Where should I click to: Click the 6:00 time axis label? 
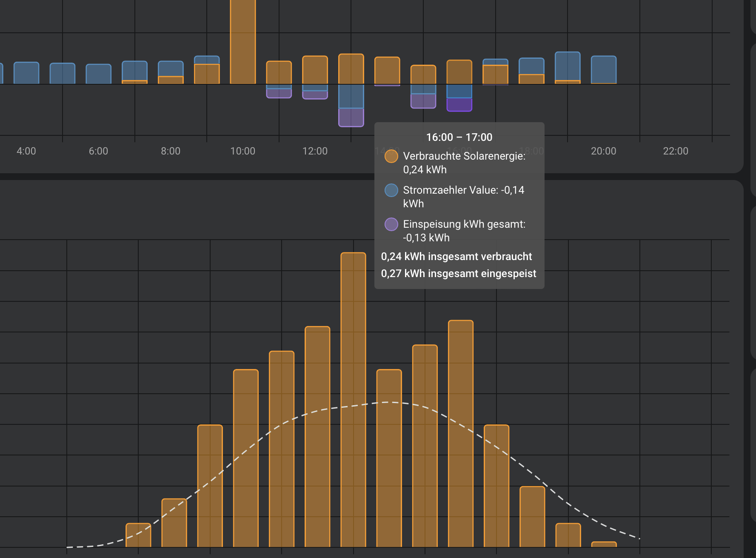pos(98,151)
